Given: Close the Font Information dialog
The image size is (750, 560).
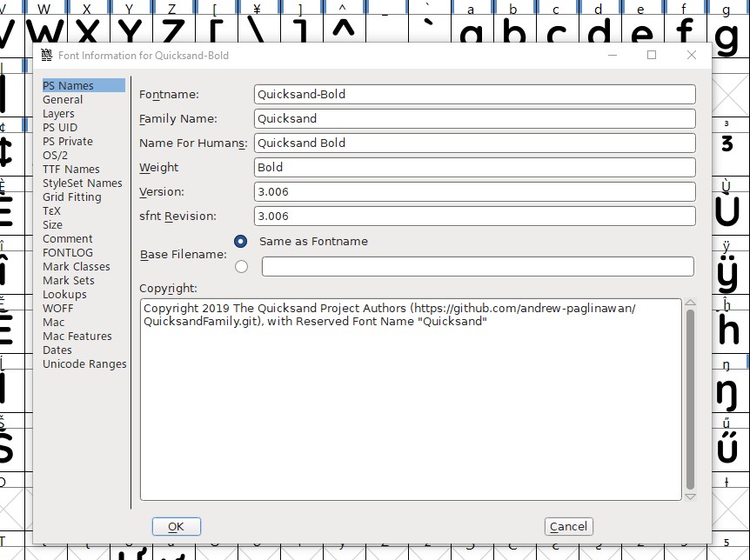Looking at the screenshot, I should coord(691,55).
